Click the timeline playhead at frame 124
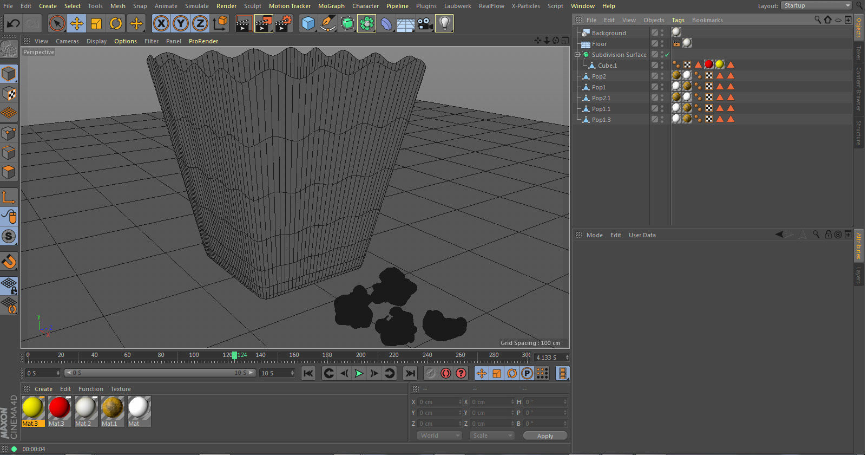The image size is (868, 455). pos(234,355)
